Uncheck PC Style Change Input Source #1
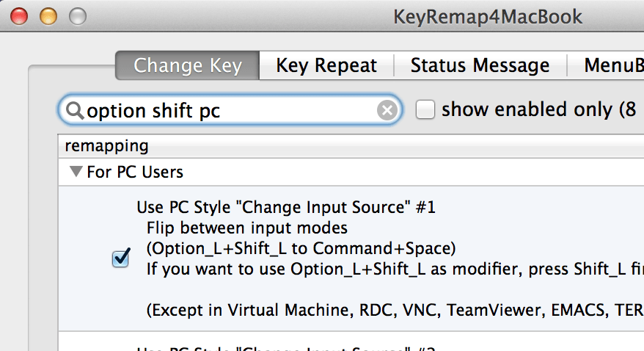The width and height of the screenshot is (644, 351). tap(121, 258)
